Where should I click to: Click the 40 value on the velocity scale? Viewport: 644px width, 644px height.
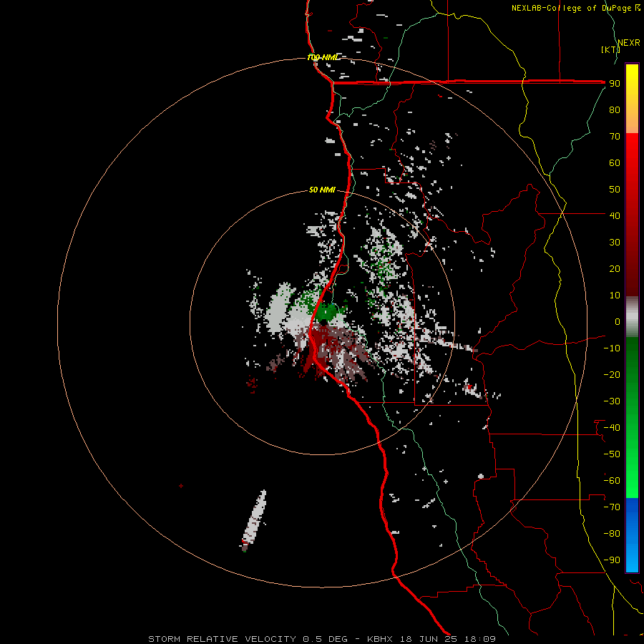615,216
